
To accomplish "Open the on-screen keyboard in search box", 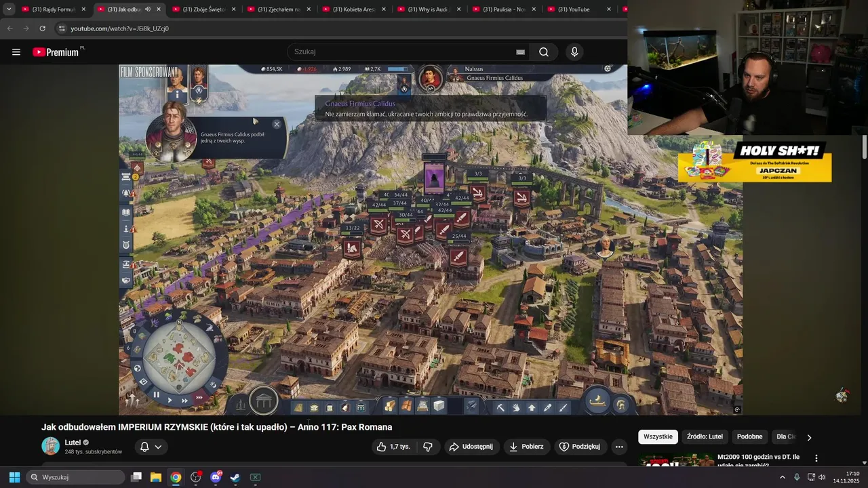I will tap(520, 52).
